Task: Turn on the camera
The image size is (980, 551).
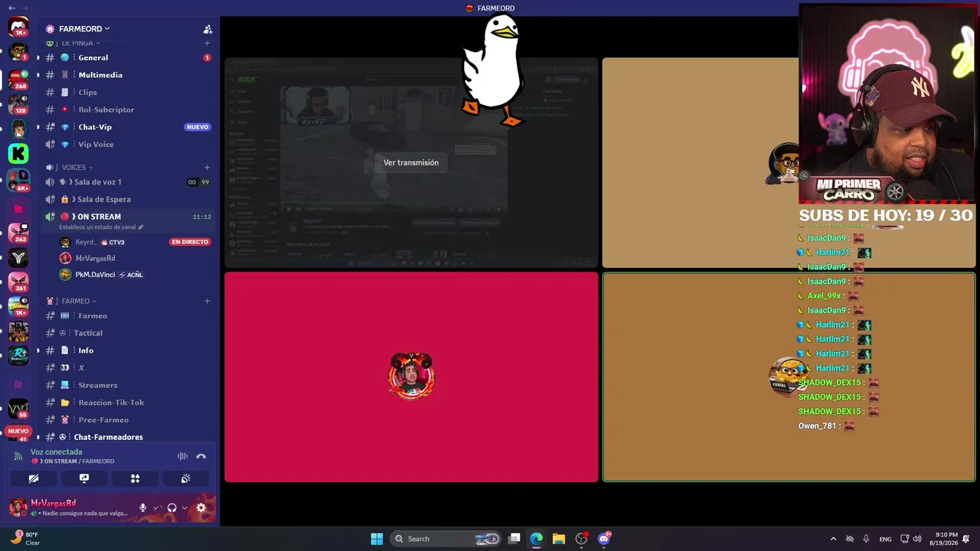Action: pyautogui.click(x=34, y=478)
